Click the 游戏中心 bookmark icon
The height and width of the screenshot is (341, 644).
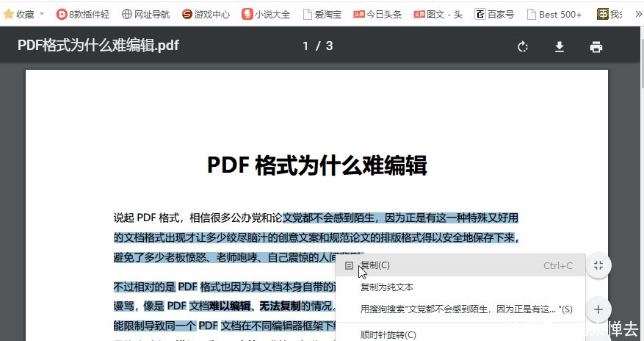(x=187, y=15)
